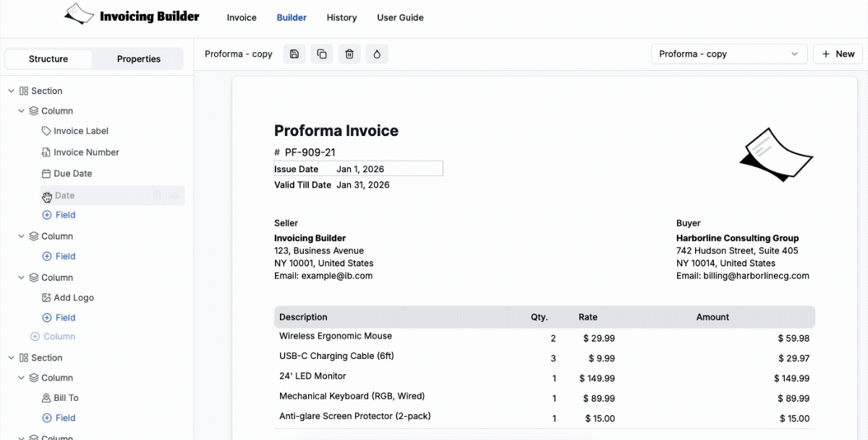Screen dimensions: 868x440
Task: Click plus icon of Field under Due Date
Action: point(47,215)
